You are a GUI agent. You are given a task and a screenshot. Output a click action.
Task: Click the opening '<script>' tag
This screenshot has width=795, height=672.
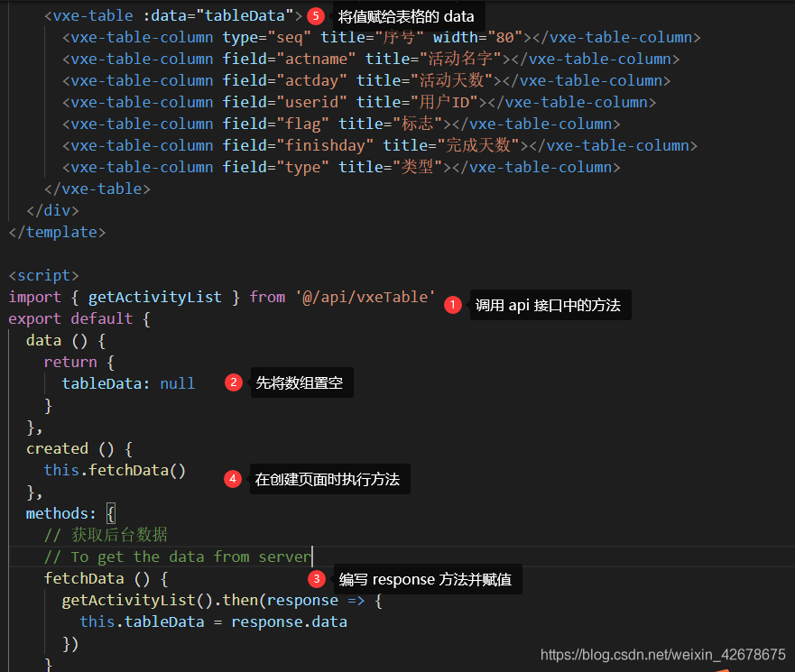(44, 275)
